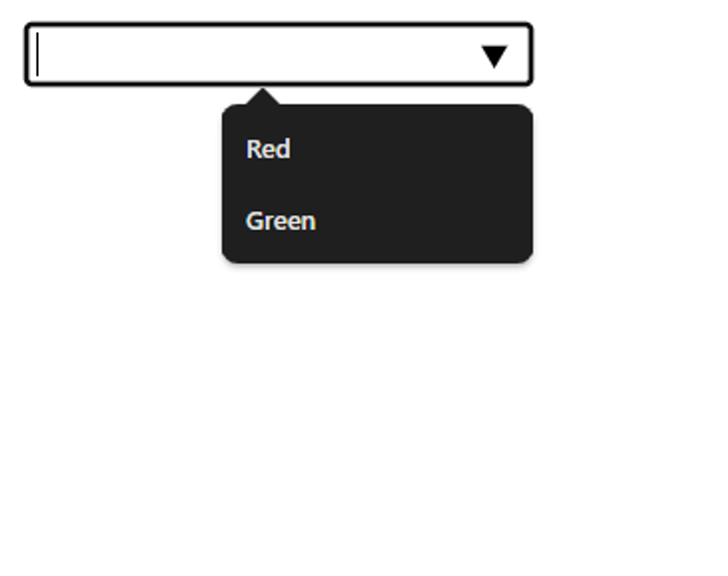Viewport: 728px width, 576px height.
Task: Pick the first listbox item Red
Action: [377, 148]
